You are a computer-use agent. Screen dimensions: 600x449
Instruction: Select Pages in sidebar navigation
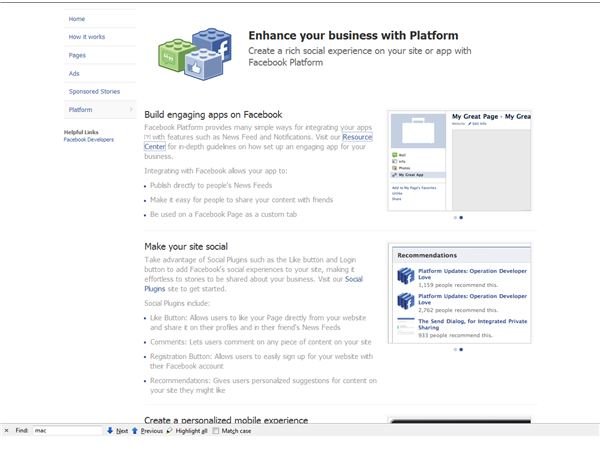click(77, 55)
